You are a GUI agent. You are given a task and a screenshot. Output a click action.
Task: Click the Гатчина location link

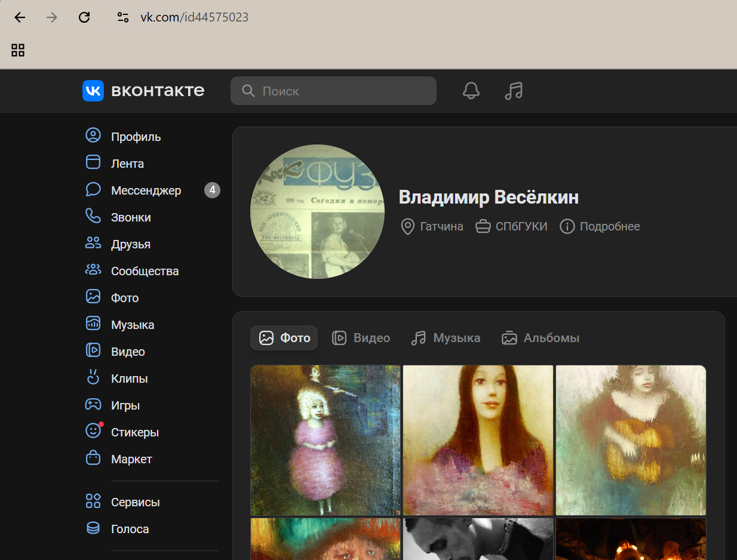click(432, 226)
